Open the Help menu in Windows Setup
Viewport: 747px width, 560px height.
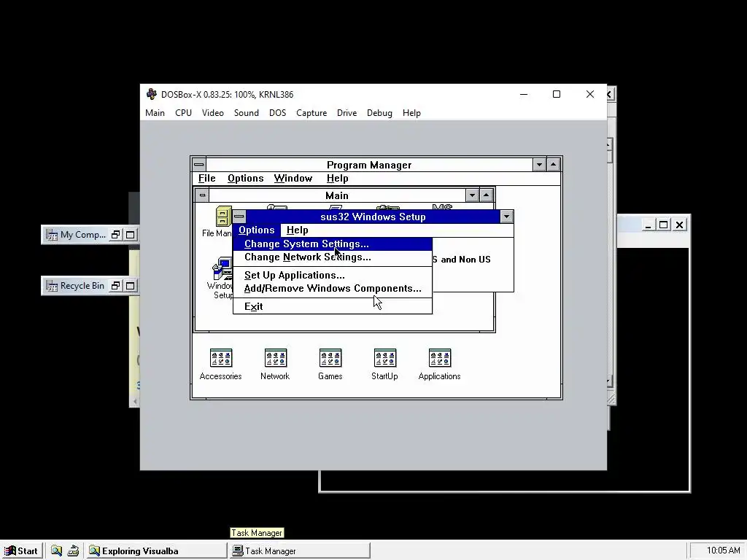(x=298, y=230)
